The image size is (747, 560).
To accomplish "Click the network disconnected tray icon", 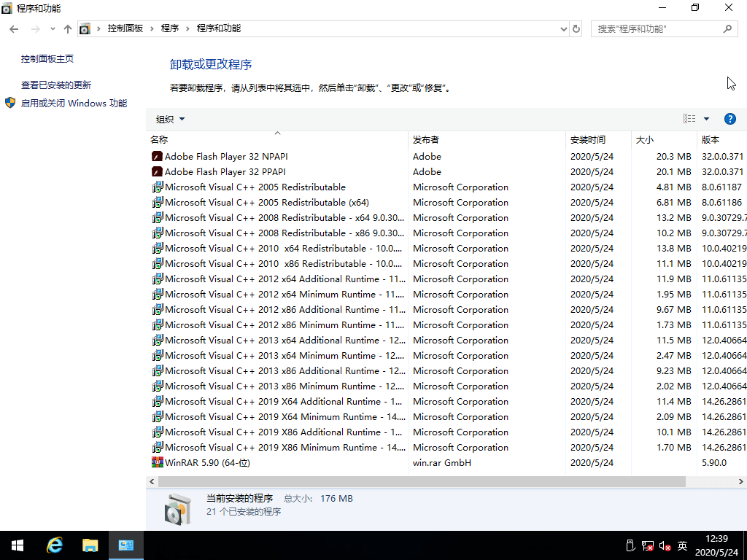I will [x=648, y=545].
